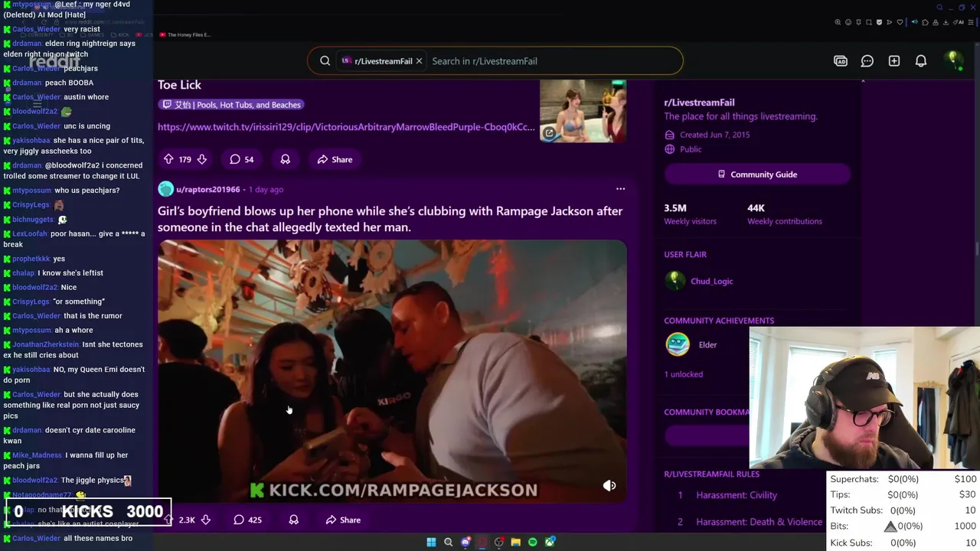This screenshot has width=980, height=551.
Task: Select the Pools, Hot Tubs, and Beaches flair
Action: pos(231,105)
